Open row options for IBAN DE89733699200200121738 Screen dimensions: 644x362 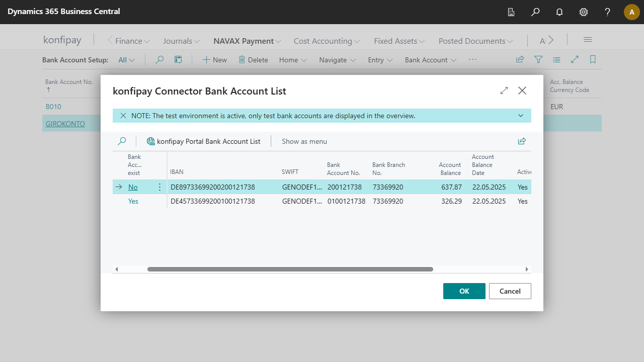(x=160, y=187)
